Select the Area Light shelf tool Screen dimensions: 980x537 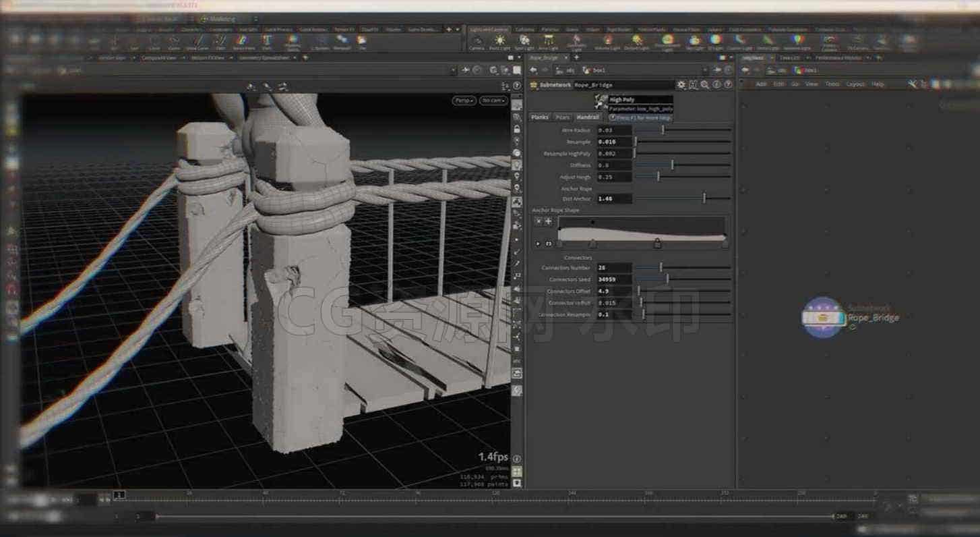point(548,42)
